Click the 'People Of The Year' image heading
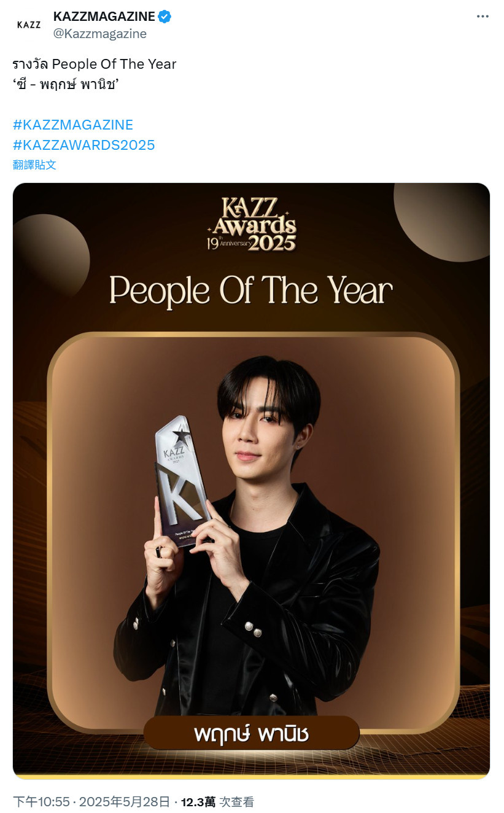The image size is (504, 813). [250, 290]
